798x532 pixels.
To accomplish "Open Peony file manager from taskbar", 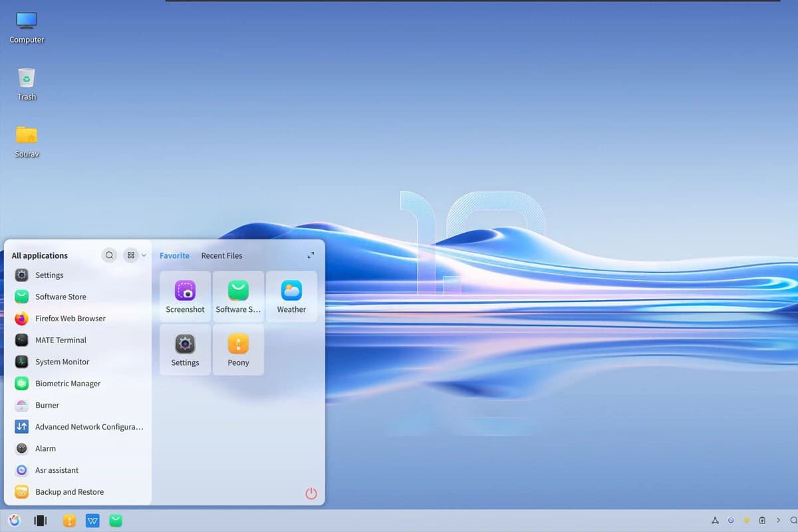I will [x=69, y=521].
